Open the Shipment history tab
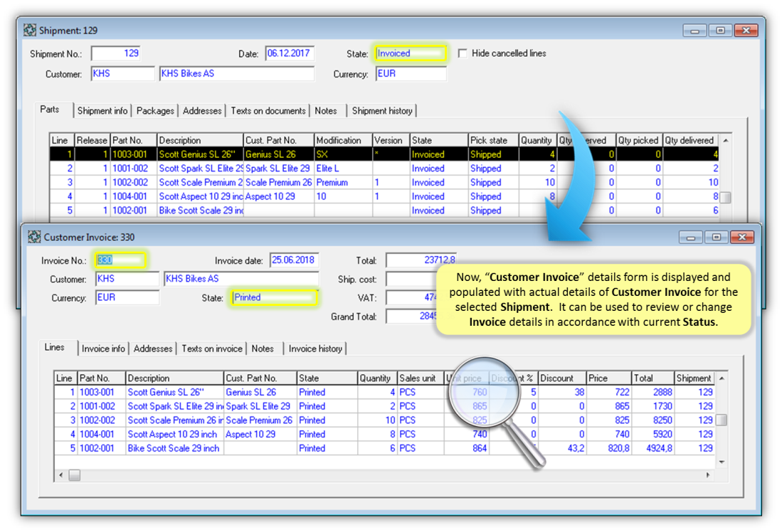The height and width of the screenshot is (532, 782). point(382,111)
